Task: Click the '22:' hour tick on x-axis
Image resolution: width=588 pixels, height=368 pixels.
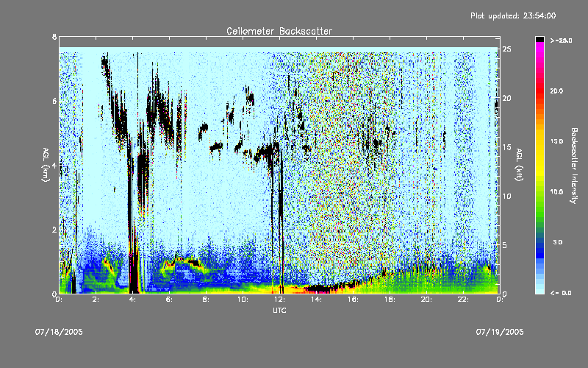Action: [x=463, y=300]
